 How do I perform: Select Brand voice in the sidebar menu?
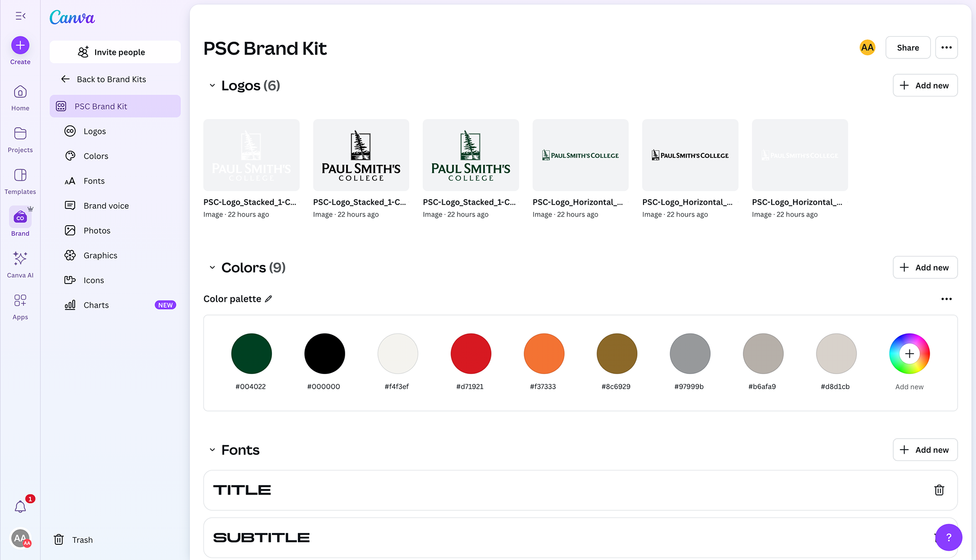(106, 206)
